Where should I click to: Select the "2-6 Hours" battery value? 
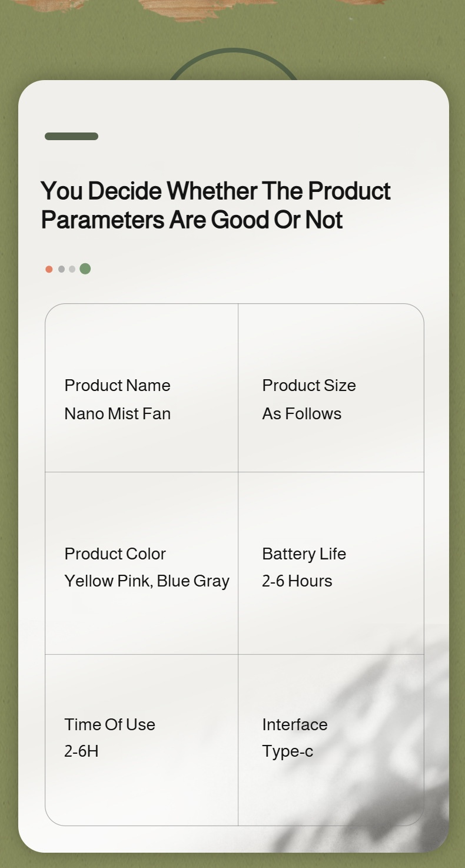pos(297,581)
